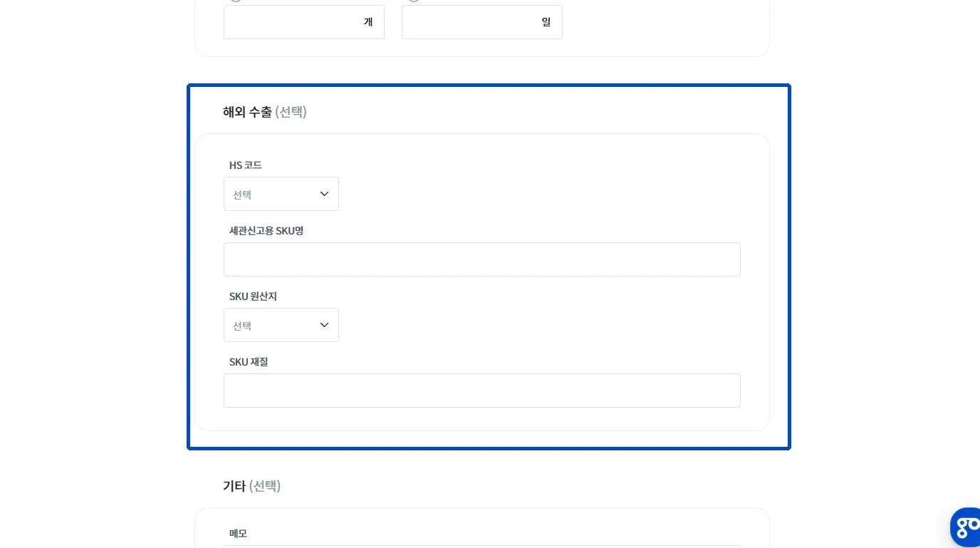This screenshot has height=548, width=980.
Task: Open the HS 코드 dropdown
Action: tap(281, 194)
